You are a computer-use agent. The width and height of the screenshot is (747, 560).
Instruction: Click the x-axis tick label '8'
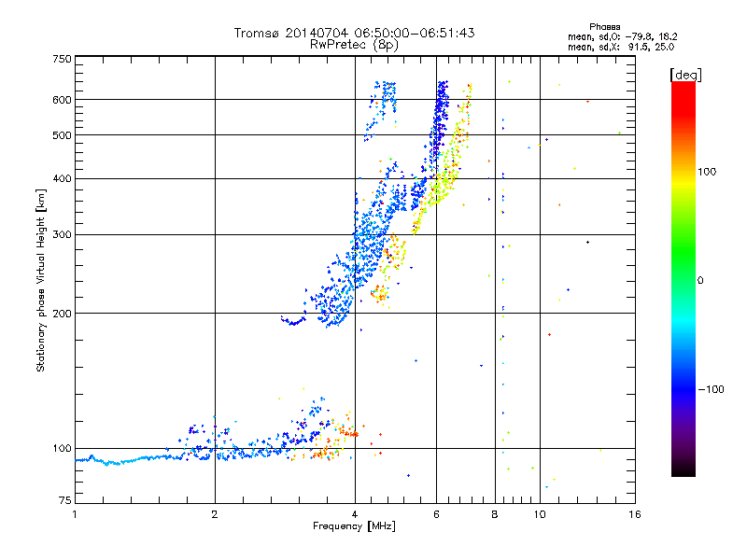pos(495,514)
